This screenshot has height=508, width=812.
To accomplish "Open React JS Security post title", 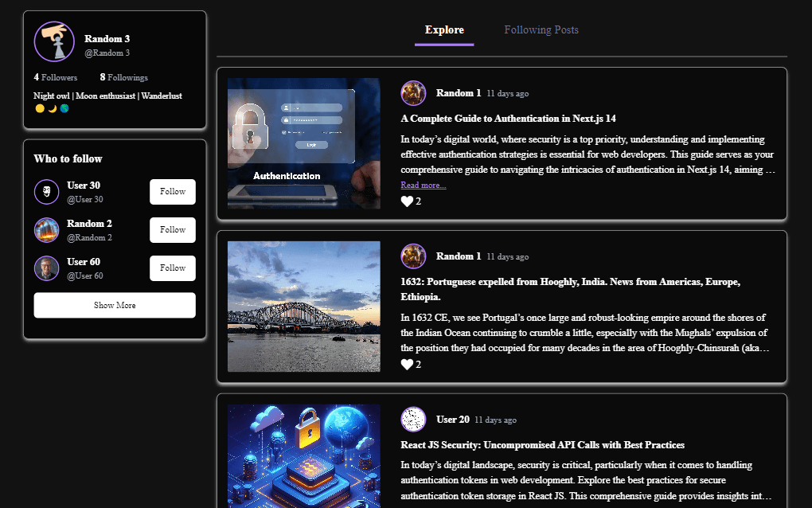I will tap(542, 445).
